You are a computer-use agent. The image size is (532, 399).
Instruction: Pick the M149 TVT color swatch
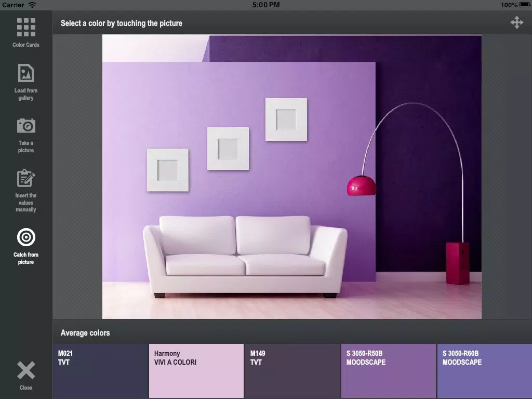[x=292, y=371]
